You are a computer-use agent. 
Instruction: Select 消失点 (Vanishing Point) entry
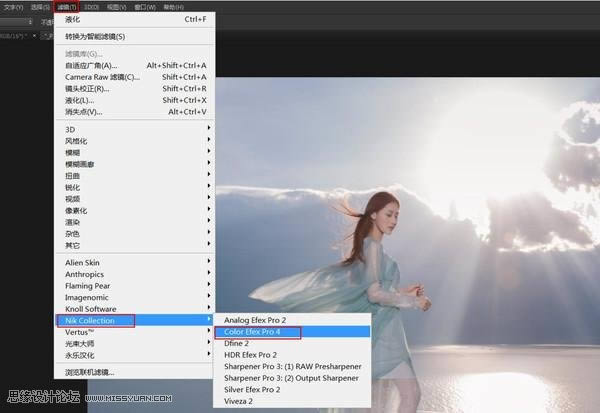[85, 112]
